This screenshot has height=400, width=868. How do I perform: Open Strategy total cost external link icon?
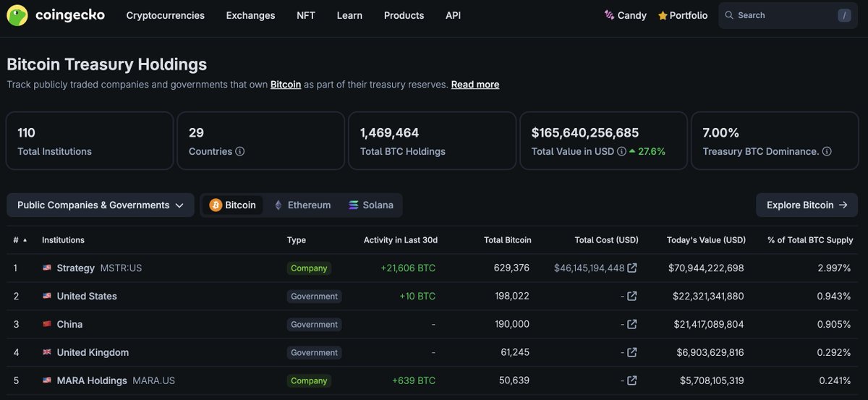(632, 268)
